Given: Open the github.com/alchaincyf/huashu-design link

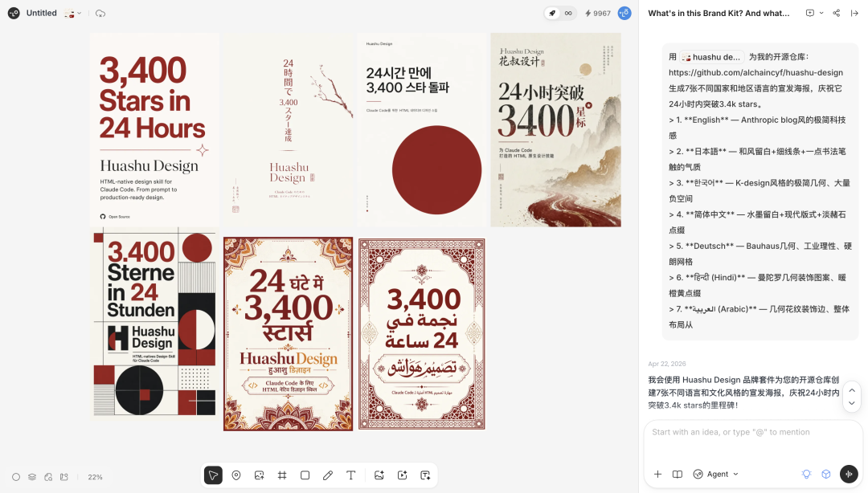Looking at the screenshot, I should point(755,72).
